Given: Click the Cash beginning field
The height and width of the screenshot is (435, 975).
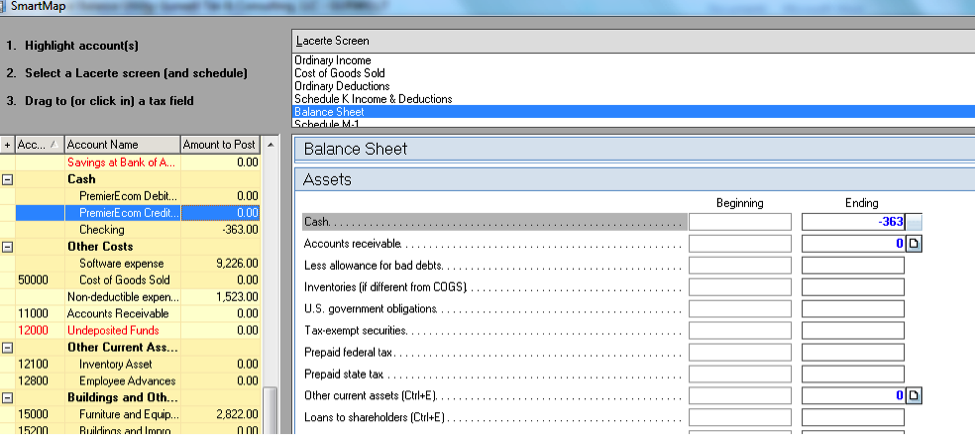Looking at the screenshot, I should pyautogui.click(x=740, y=222).
